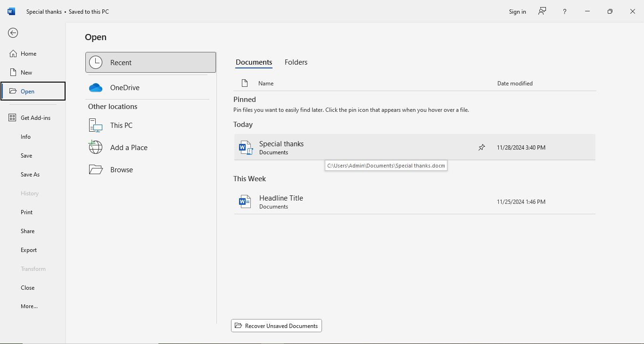644x344 pixels.
Task: Click the Documents location under Headline Title
Action: coord(273,207)
